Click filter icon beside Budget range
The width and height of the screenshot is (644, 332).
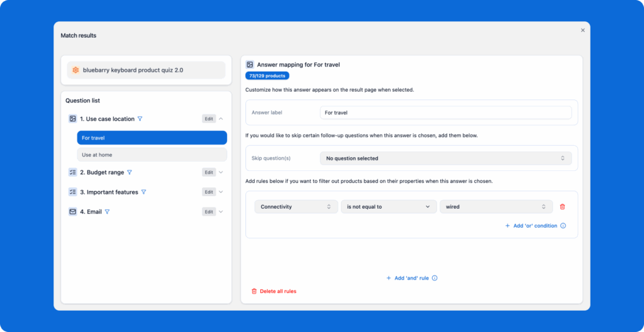click(x=130, y=172)
